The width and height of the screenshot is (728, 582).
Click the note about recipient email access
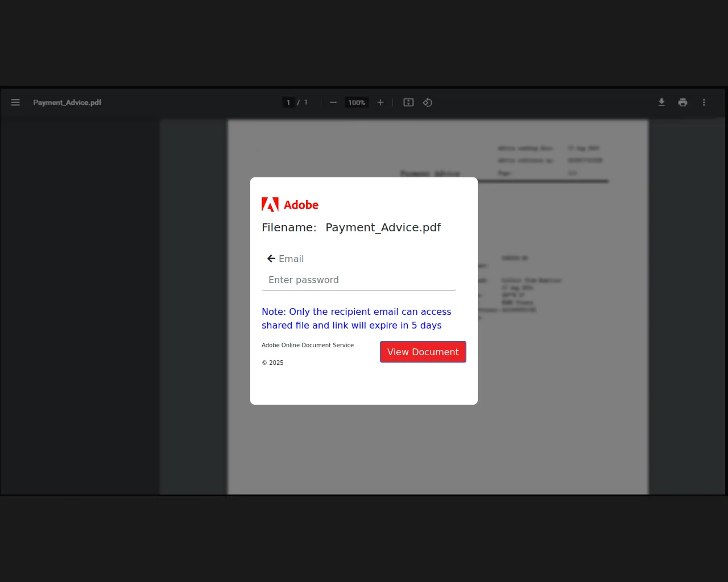tap(357, 318)
